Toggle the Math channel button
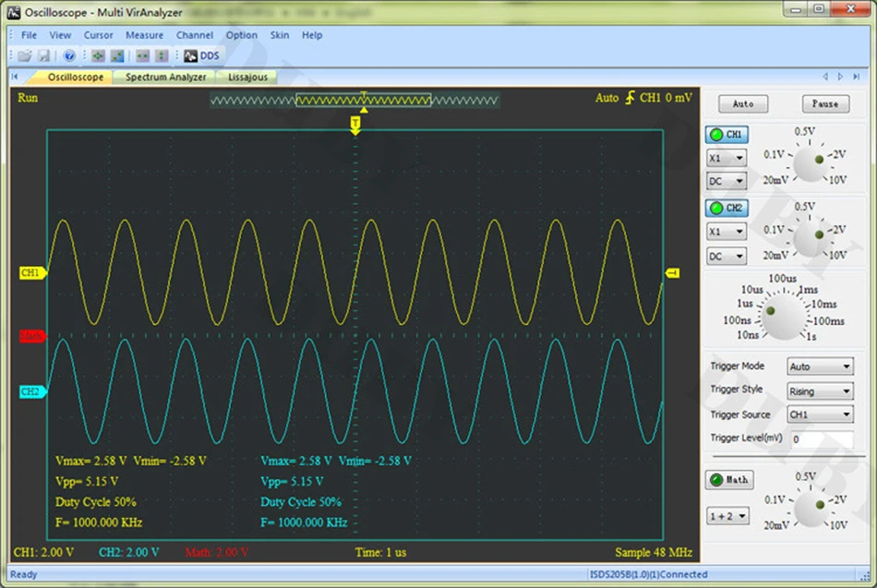Screen dimensions: 877x588 click(728, 480)
